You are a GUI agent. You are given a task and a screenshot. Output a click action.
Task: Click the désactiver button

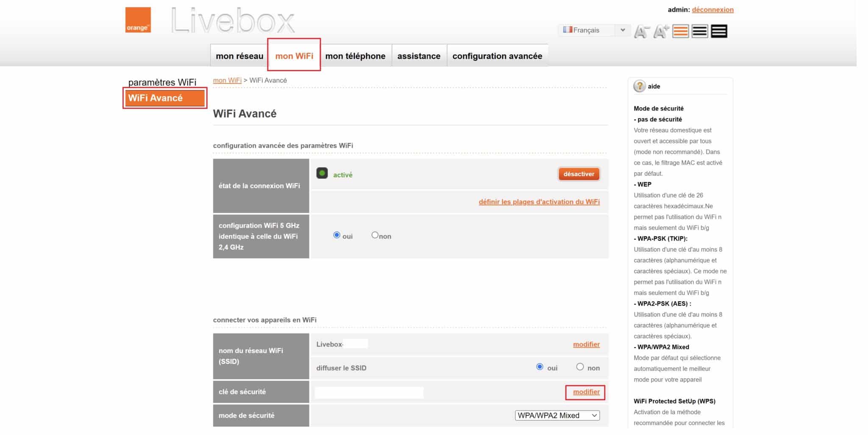(x=579, y=174)
